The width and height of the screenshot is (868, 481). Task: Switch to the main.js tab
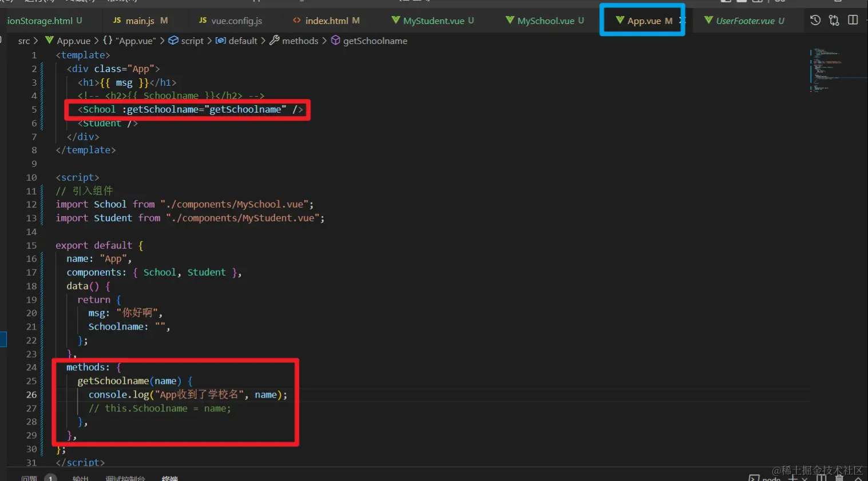[140, 21]
